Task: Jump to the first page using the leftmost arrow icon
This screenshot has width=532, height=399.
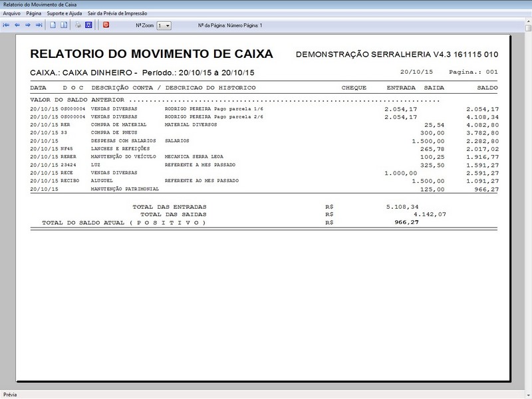Action: coord(6,25)
